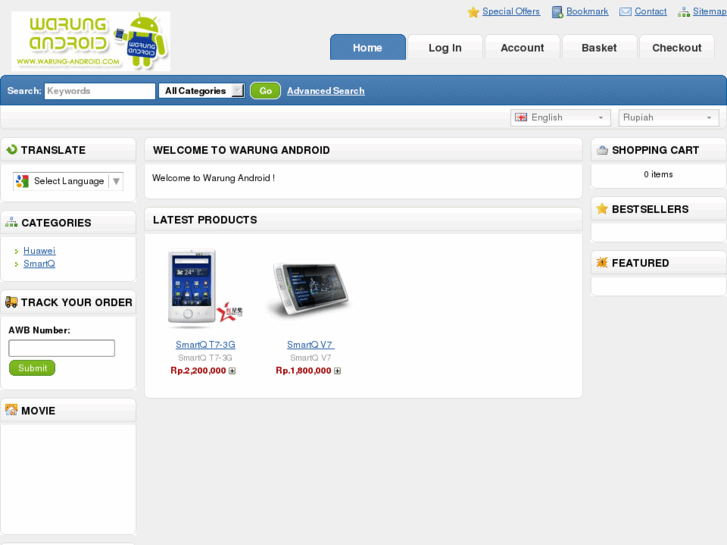Open the Log In tab
Image resolution: width=727 pixels, height=545 pixels.
445,47
